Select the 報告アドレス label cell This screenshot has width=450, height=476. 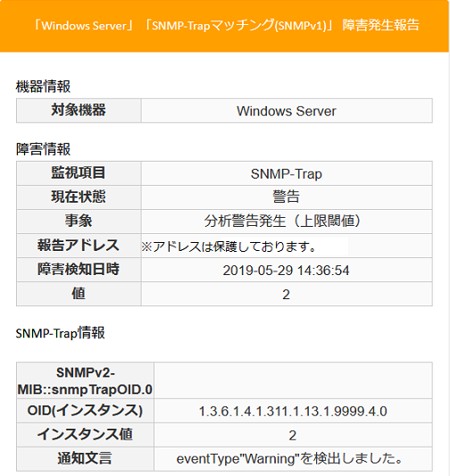coord(79,246)
